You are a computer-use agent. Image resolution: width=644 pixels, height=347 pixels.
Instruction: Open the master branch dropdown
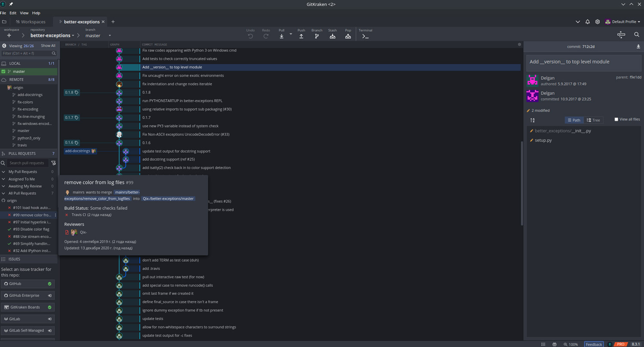click(109, 36)
